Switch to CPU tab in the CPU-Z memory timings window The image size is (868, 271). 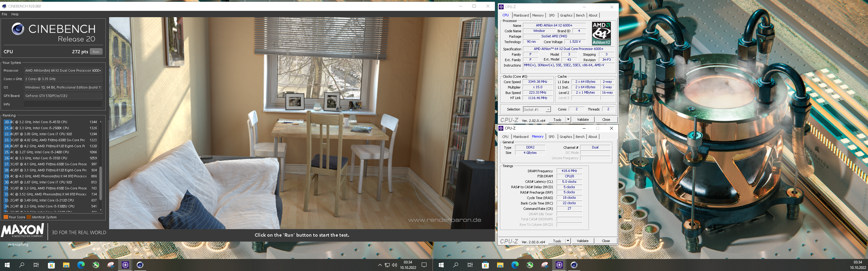pos(505,137)
